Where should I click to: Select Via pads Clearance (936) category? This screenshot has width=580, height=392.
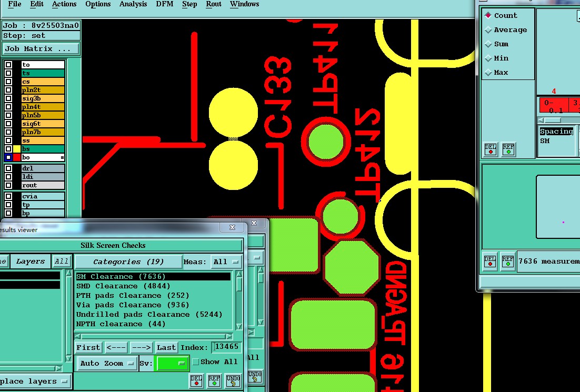pos(153,305)
